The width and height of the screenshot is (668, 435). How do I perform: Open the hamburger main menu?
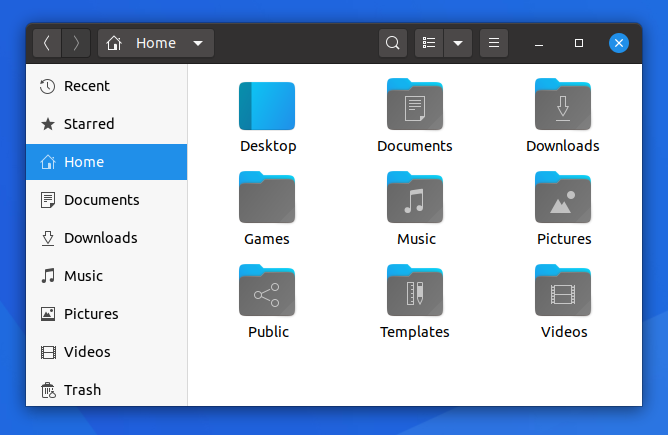pyautogui.click(x=493, y=43)
